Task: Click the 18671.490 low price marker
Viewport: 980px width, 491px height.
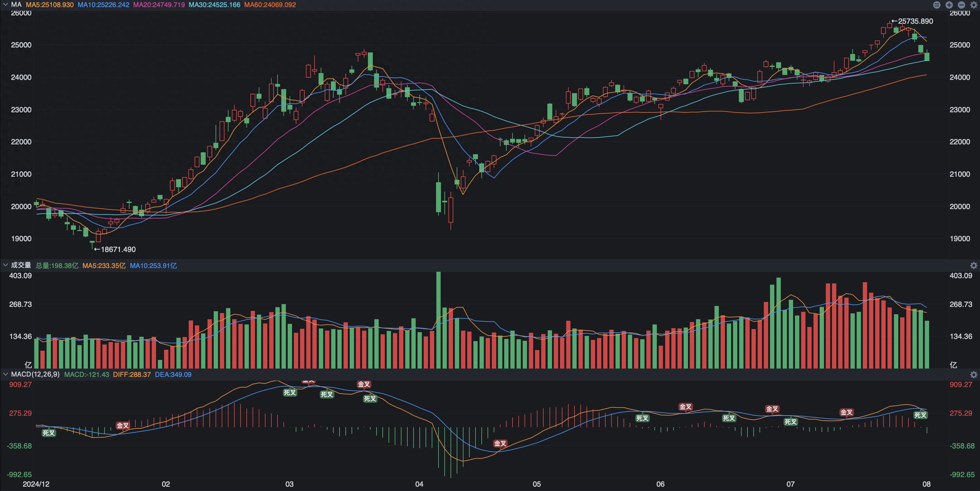Action: click(115, 249)
